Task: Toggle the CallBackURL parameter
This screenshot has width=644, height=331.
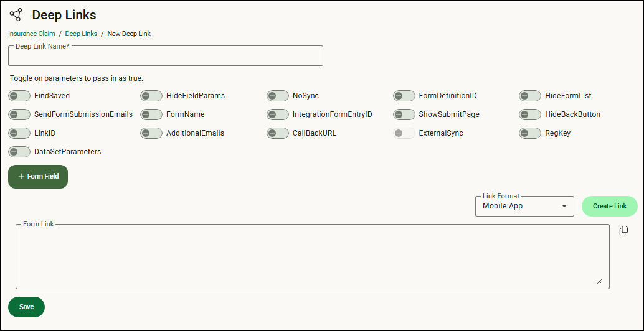Action: 278,133
